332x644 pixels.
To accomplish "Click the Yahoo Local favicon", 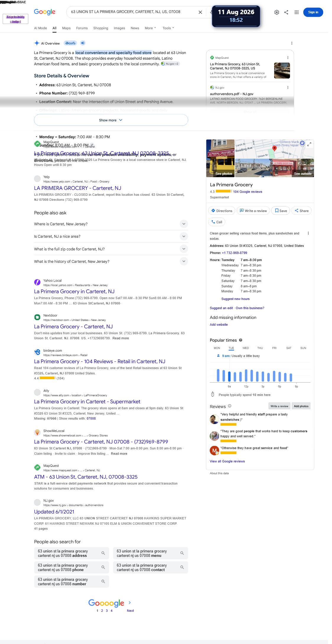I will [37, 282].
